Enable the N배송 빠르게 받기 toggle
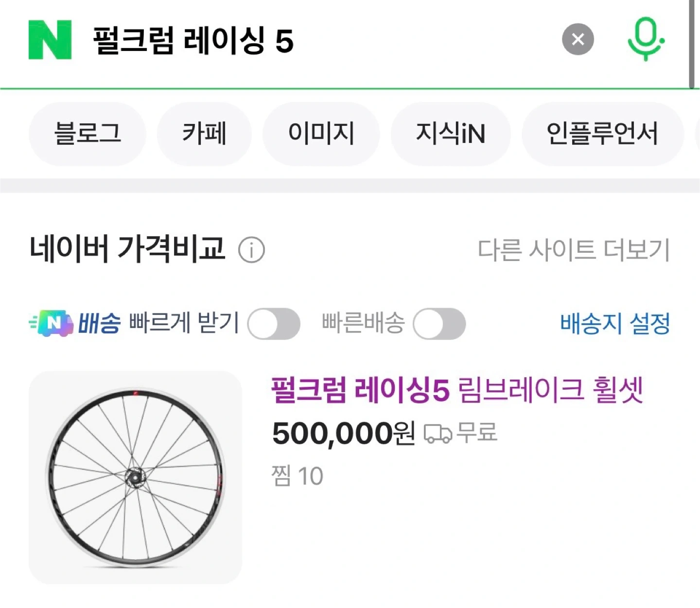This screenshot has width=700, height=608. click(274, 324)
